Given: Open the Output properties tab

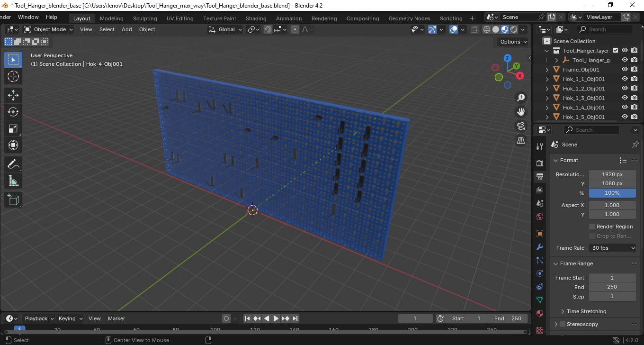Looking at the screenshot, I should tap(539, 177).
